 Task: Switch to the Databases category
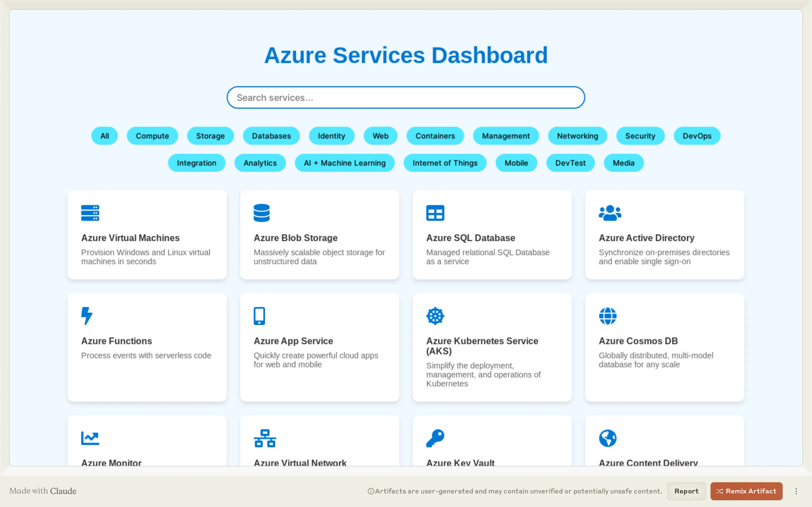tap(271, 136)
